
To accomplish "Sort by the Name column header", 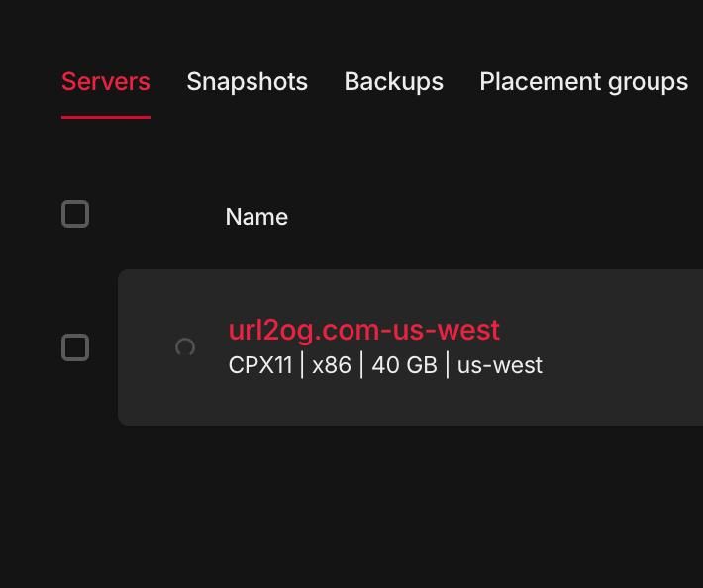I will 256,217.
